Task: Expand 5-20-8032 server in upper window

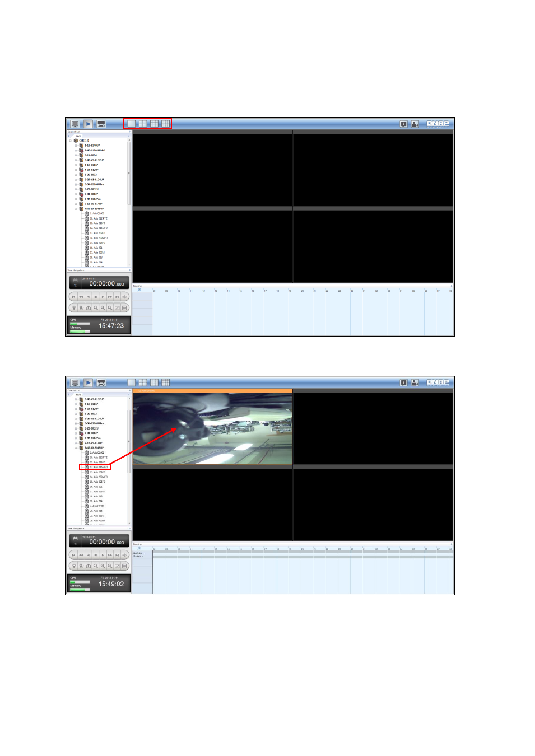Action: click(76, 175)
